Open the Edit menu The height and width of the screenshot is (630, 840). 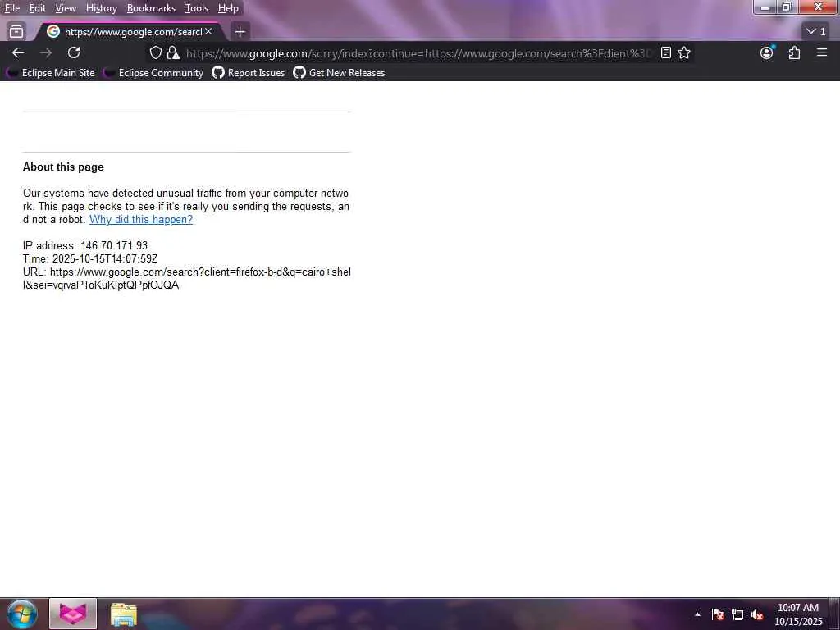(37, 8)
